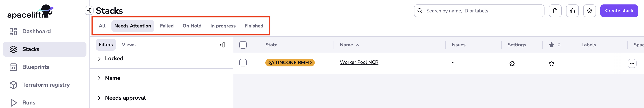
Task: Go to the Runs section
Action: pyautogui.click(x=29, y=102)
